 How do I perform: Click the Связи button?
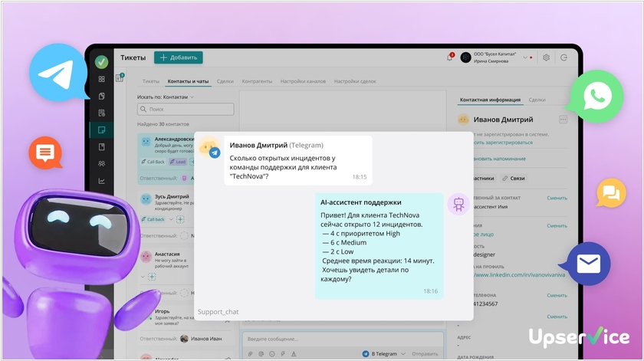click(514, 179)
